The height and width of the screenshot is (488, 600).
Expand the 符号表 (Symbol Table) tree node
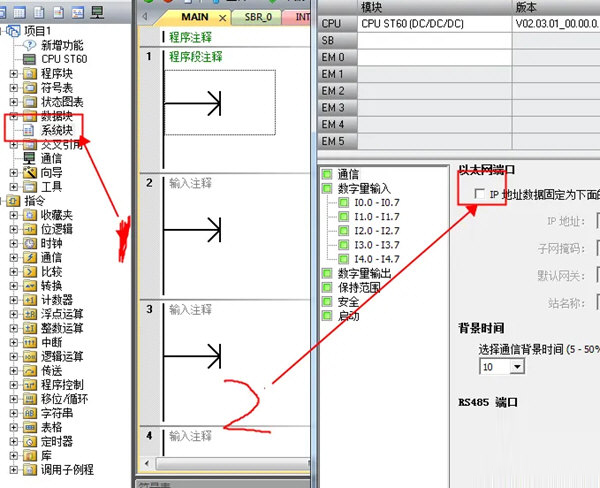tap(13, 88)
